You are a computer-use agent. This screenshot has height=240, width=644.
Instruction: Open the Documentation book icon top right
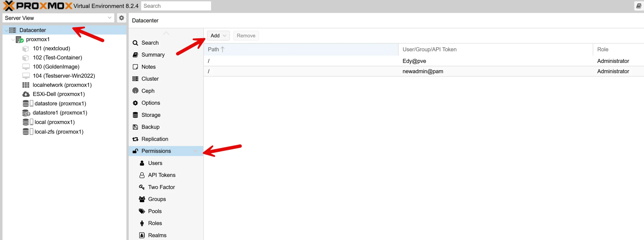coord(639,6)
